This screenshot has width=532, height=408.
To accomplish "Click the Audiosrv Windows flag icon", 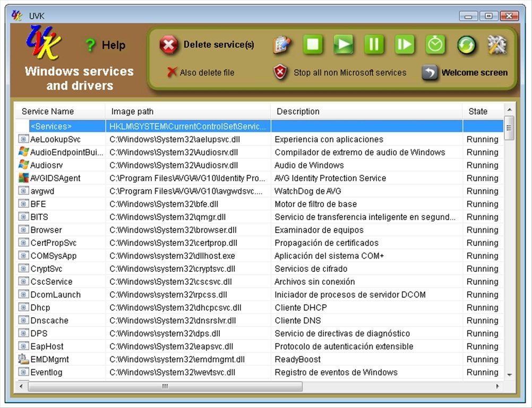I will click(23, 165).
